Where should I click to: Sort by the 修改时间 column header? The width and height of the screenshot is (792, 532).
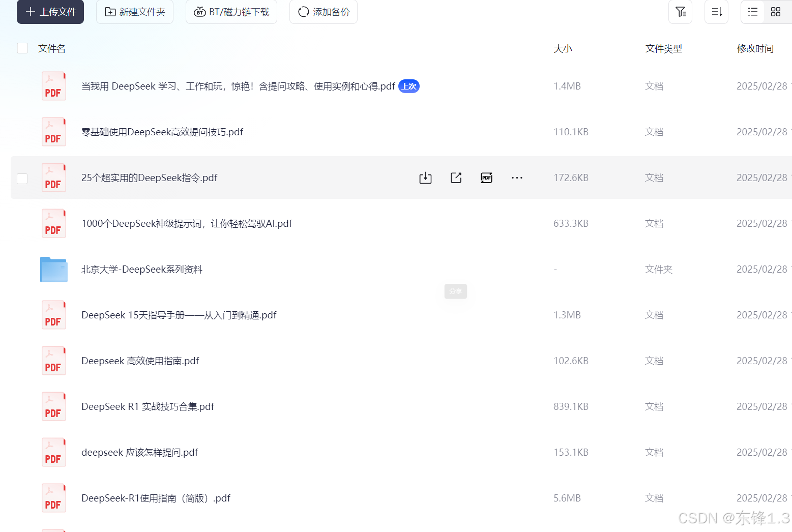pyautogui.click(x=755, y=48)
